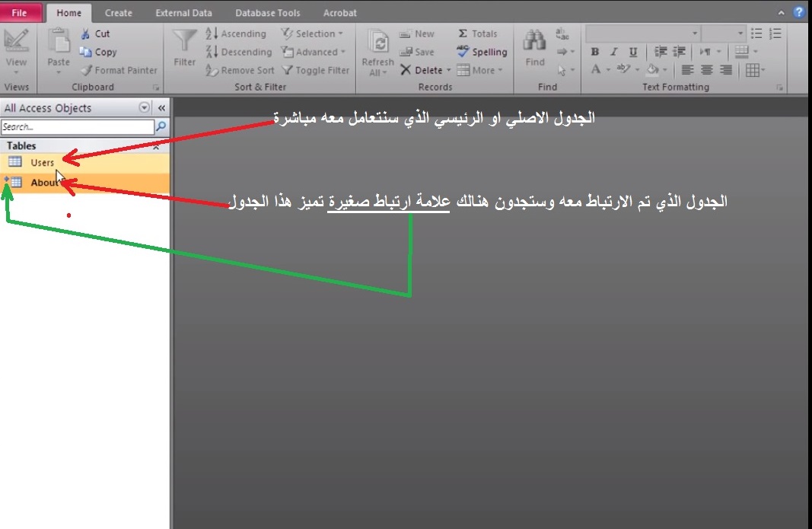This screenshot has height=529, width=812.
Task: Click the Find binoculars icon
Action: point(534,41)
